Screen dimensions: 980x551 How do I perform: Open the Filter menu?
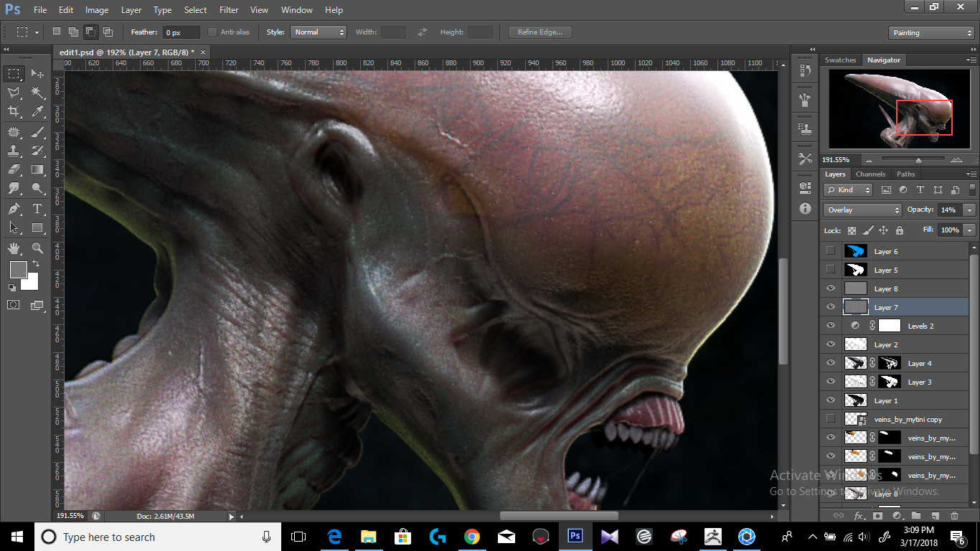(x=229, y=10)
